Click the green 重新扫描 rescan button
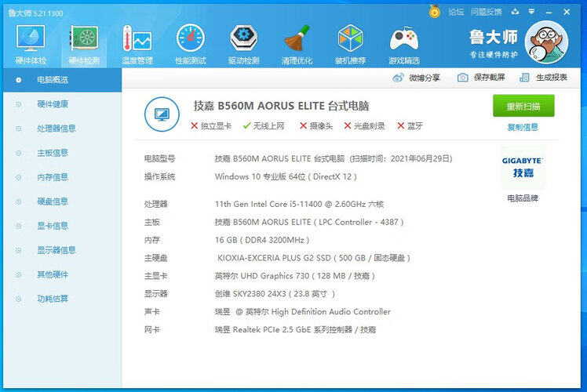The image size is (587, 392). [523, 106]
